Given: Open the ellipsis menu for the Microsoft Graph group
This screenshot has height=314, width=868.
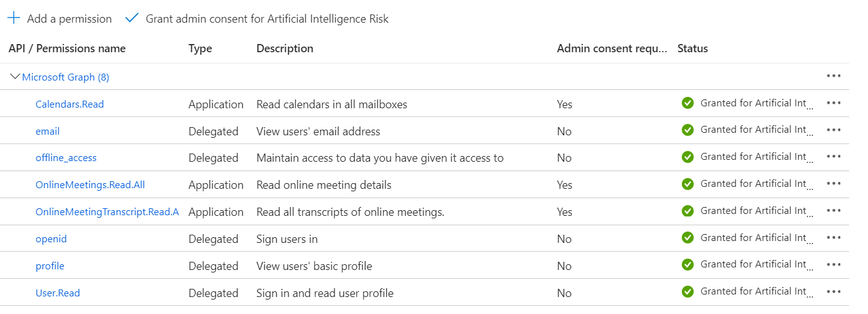Looking at the screenshot, I should [x=834, y=76].
